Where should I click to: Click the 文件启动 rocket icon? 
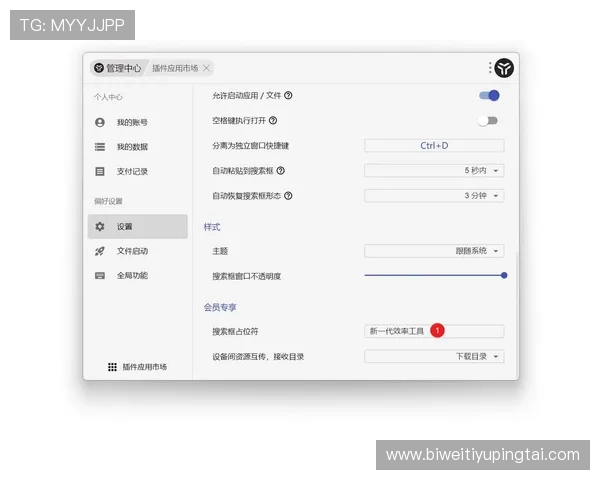[100, 251]
